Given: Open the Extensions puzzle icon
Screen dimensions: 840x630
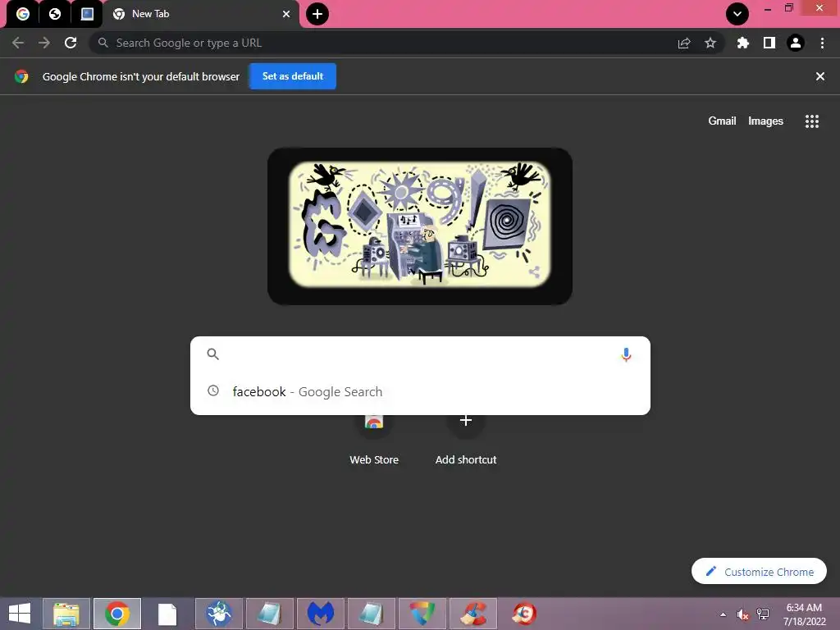Looking at the screenshot, I should 742,43.
